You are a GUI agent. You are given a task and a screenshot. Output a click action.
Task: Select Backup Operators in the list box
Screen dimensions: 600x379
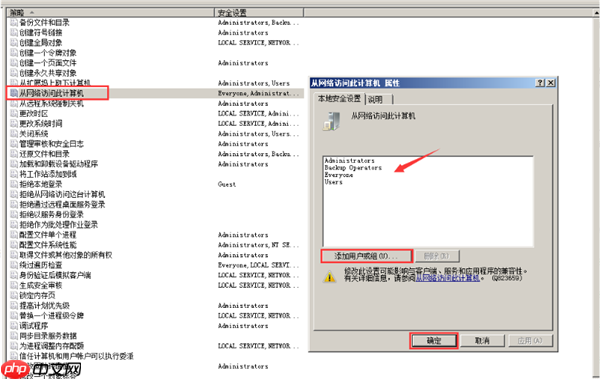(353, 168)
